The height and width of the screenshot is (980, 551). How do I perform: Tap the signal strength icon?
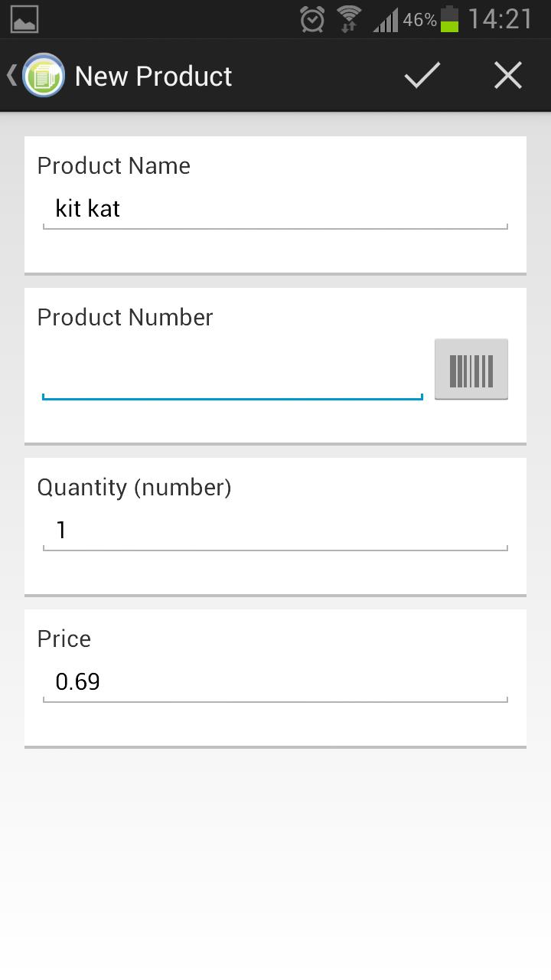tap(386, 19)
